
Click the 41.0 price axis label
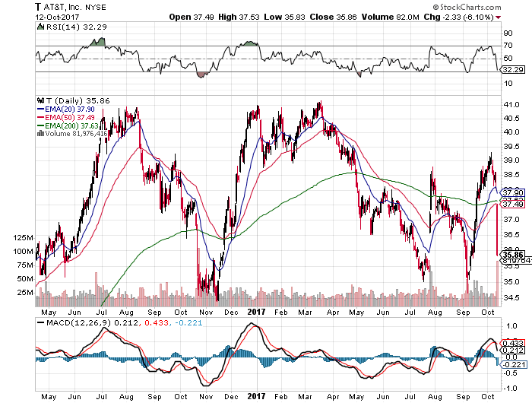point(511,105)
